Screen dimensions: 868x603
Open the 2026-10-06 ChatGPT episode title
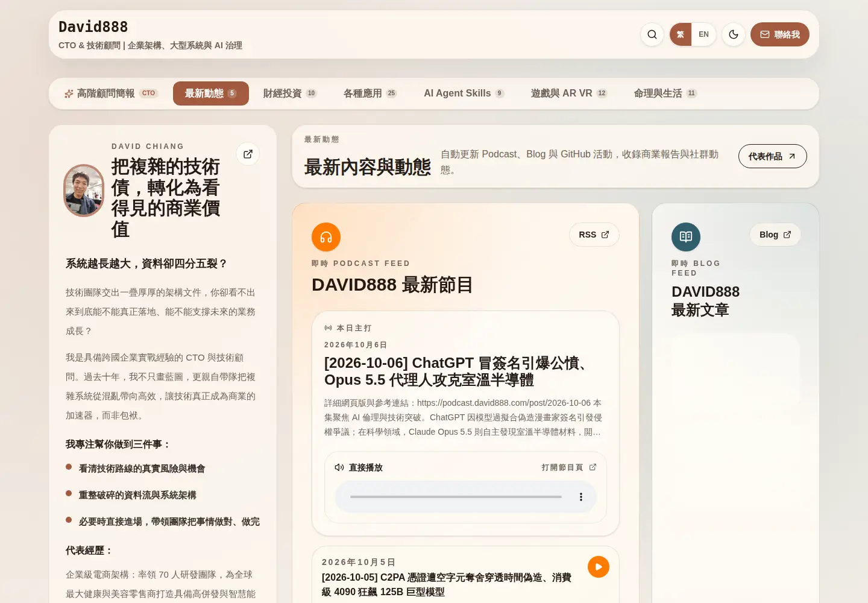point(456,371)
